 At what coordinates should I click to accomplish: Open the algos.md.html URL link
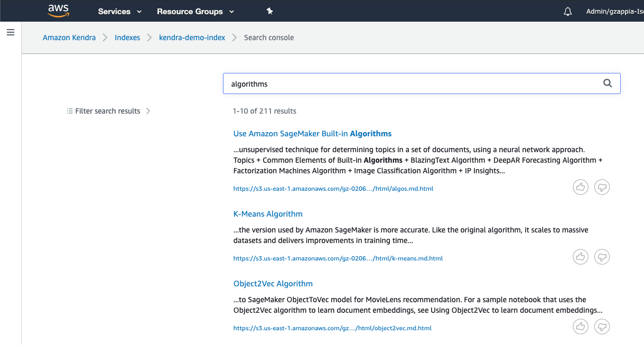pos(333,189)
